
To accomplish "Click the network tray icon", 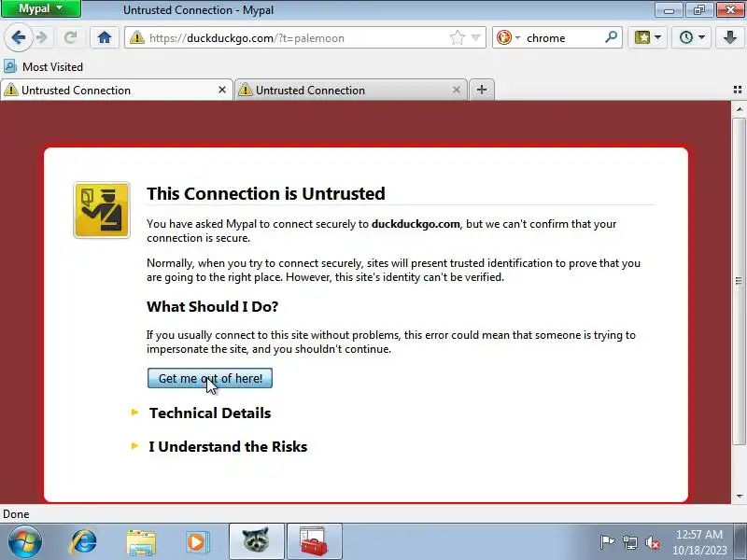I will [x=629, y=542].
